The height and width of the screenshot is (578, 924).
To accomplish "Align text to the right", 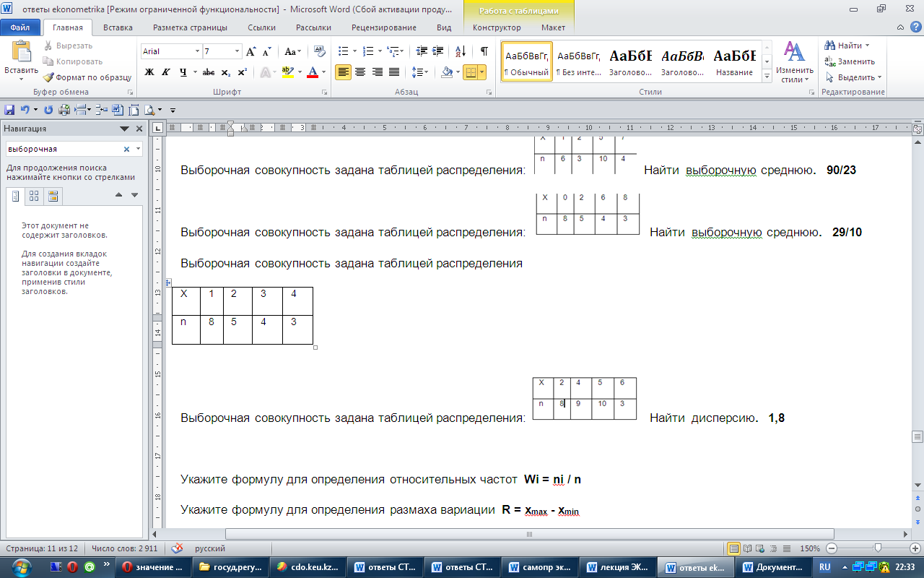I will [x=377, y=72].
